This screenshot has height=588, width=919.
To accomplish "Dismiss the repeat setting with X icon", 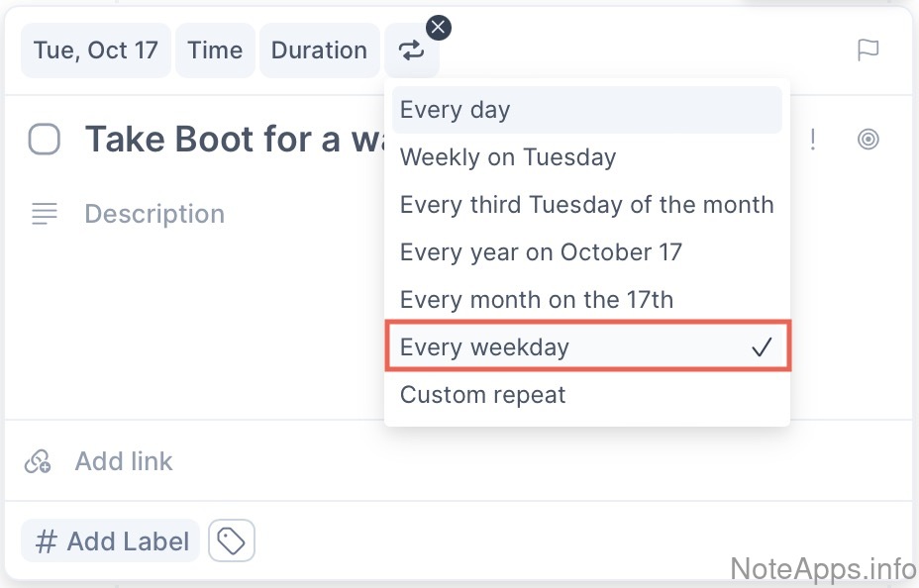I will click(x=438, y=27).
